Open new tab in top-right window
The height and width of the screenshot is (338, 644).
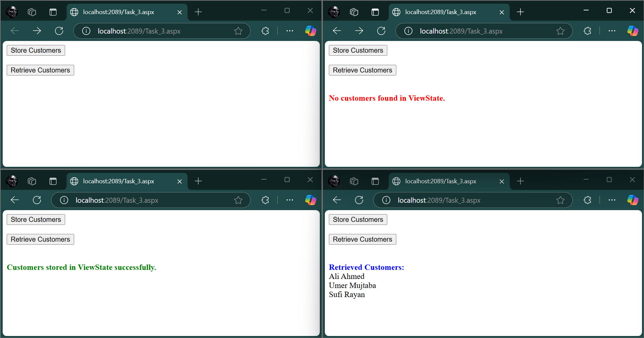521,12
